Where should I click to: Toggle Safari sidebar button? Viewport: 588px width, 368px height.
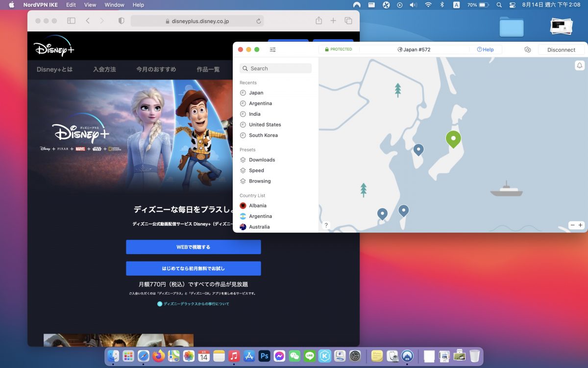point(71,21)
